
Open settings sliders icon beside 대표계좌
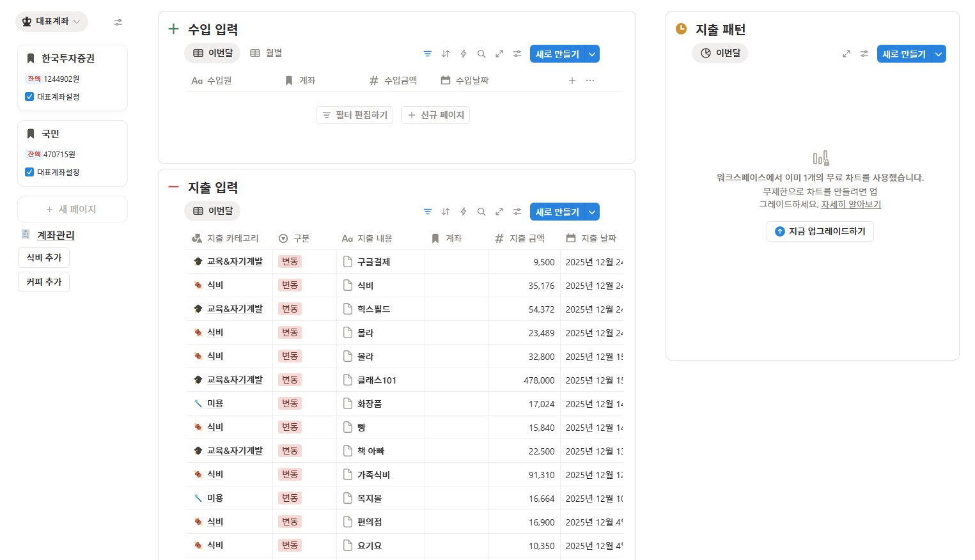pos(118,22)
